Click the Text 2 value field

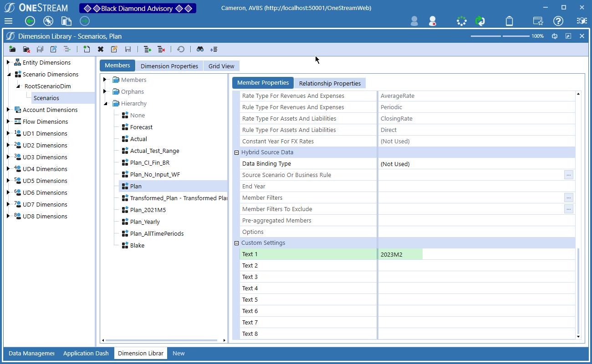point(476,266)
